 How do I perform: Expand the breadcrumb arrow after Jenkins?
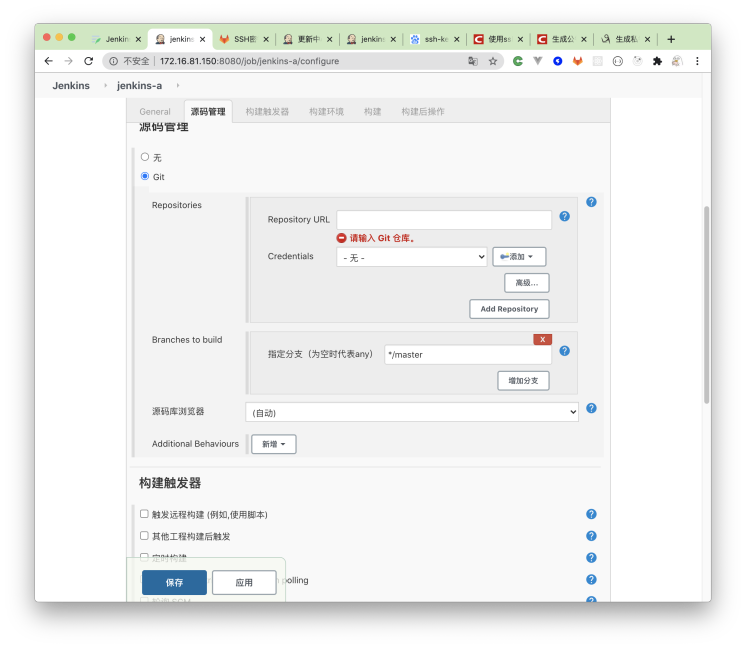(105, 85)
